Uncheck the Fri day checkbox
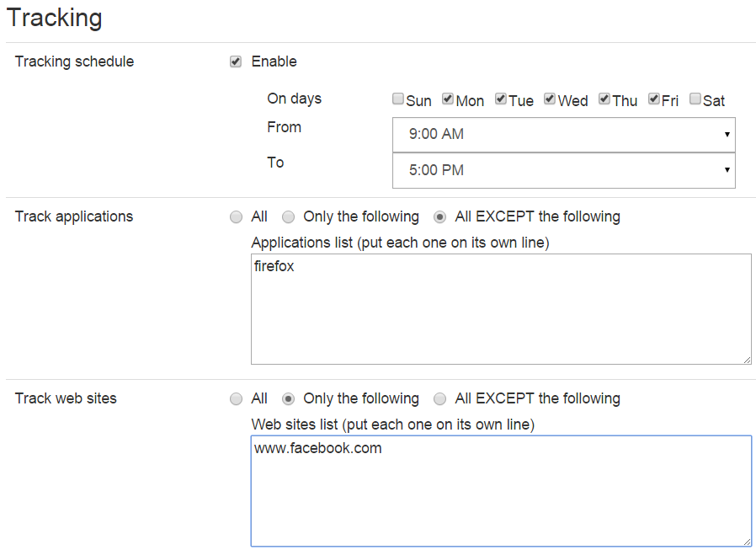Viewport: 756px width, 550px height. 653,99
